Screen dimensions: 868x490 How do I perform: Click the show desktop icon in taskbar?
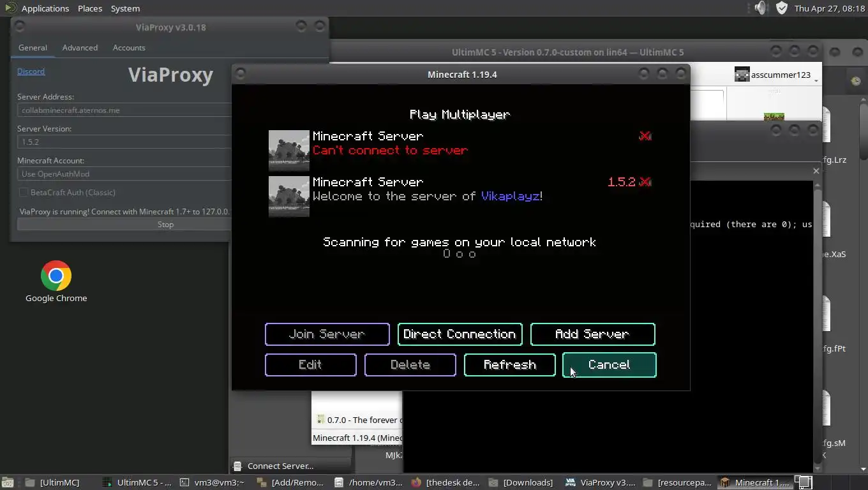click(x=7, y=482)
